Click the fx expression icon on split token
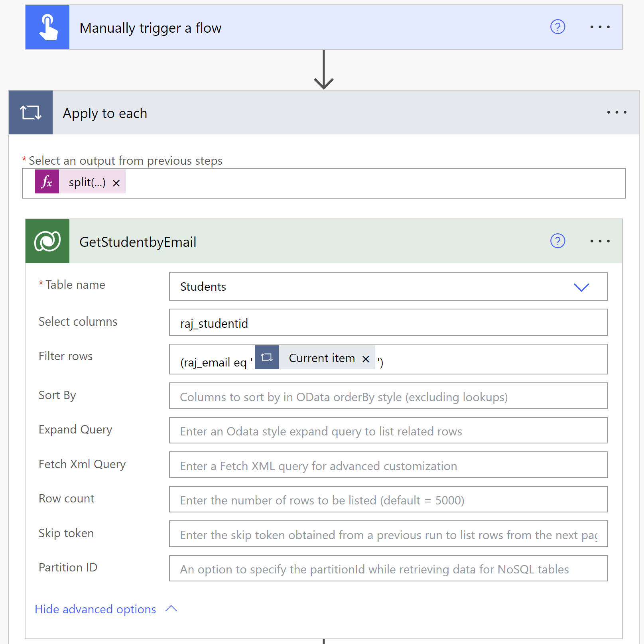 47,182
